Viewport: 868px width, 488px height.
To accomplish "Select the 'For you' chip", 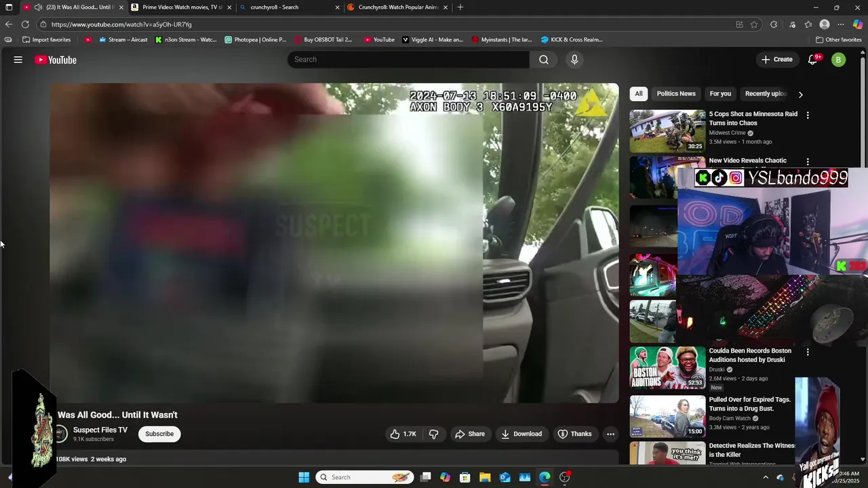I will (720, 94).
